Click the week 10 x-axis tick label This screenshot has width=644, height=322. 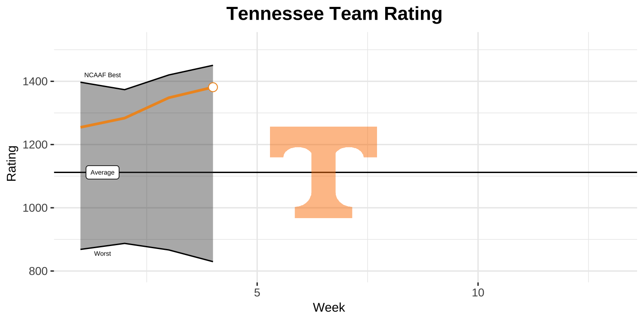point(478,293)
